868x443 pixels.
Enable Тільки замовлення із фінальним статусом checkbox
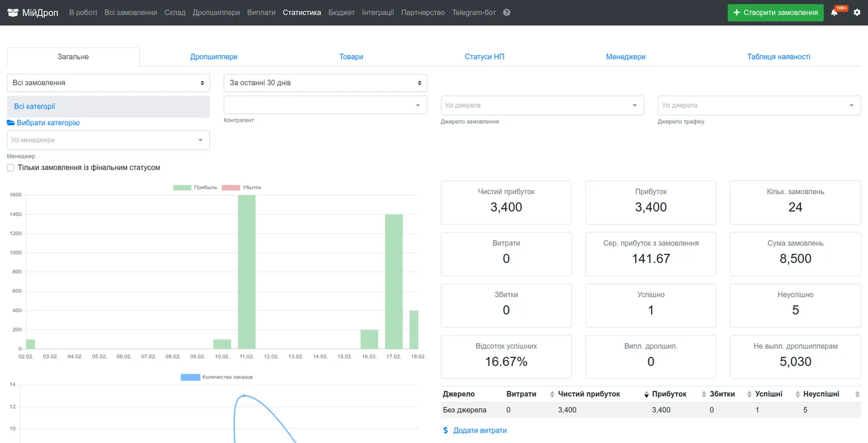pyautogui.click(x=11, y=168)
